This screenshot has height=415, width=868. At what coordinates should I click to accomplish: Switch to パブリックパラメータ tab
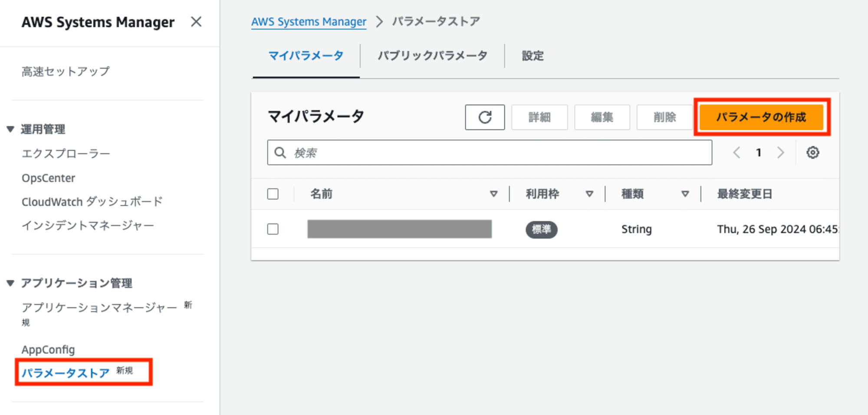tap(432, 56)
